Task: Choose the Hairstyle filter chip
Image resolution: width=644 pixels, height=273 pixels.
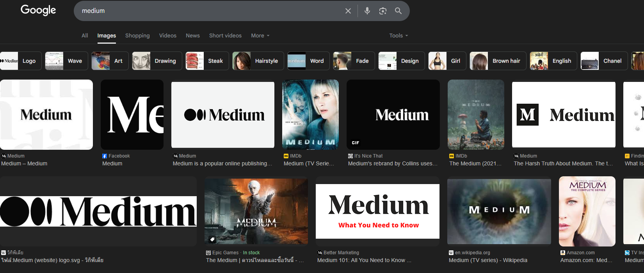Action: coord(258,61)
